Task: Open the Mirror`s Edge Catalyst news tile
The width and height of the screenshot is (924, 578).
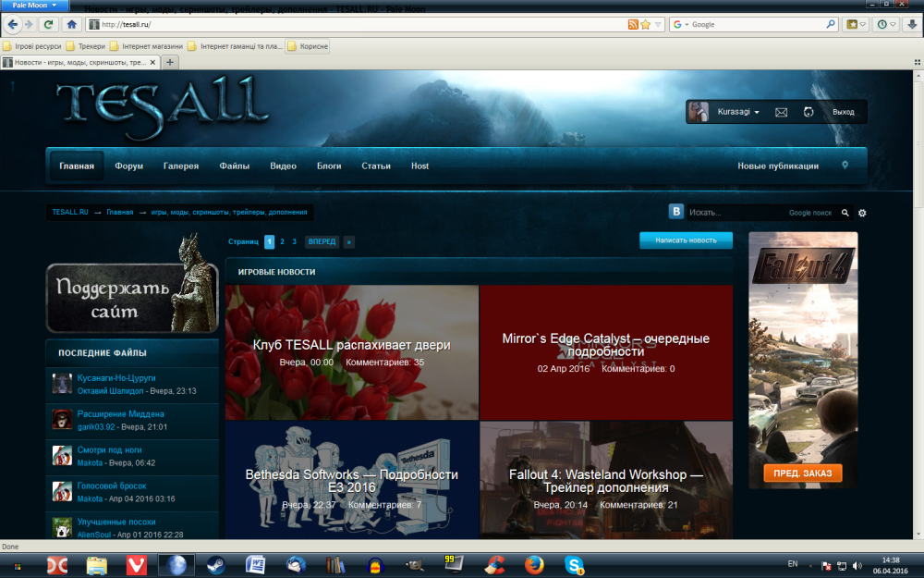Action: click(x=606, y=352)
